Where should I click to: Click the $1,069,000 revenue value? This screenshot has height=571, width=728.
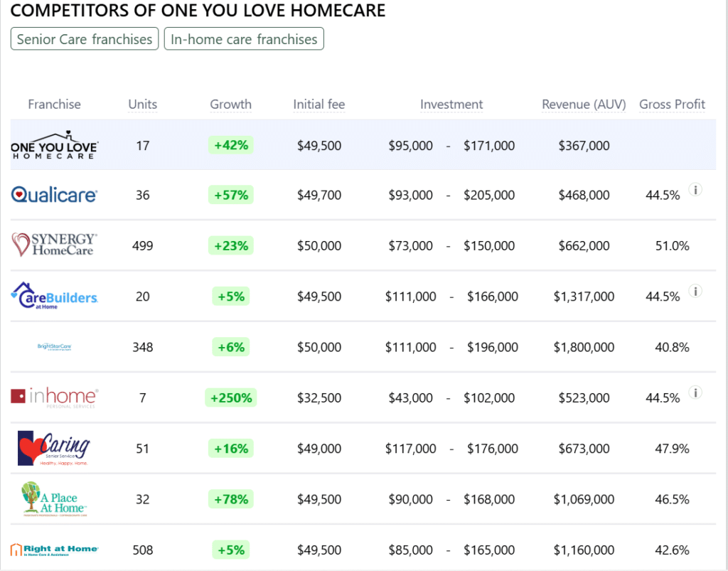[584, 499]
